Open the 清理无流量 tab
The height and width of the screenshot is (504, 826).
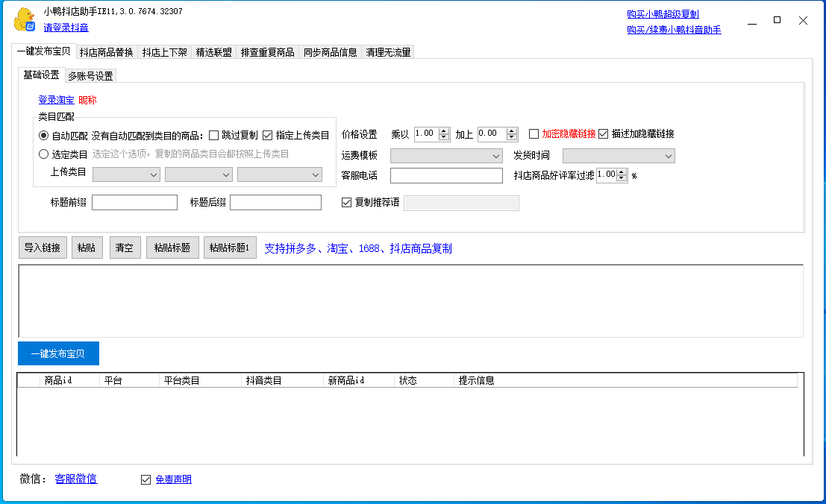point(388,52)
